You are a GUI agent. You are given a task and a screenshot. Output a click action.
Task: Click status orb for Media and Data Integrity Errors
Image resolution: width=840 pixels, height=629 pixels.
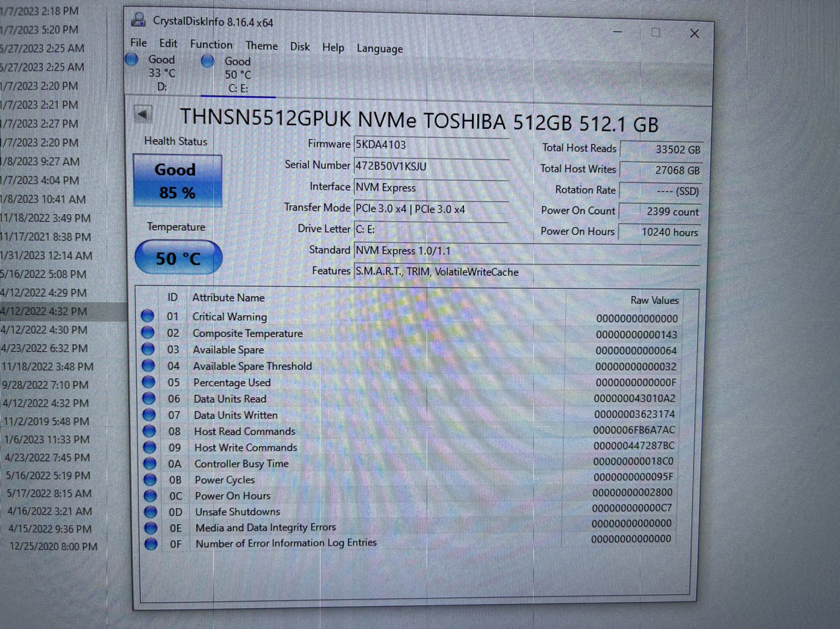click(151, 528)
